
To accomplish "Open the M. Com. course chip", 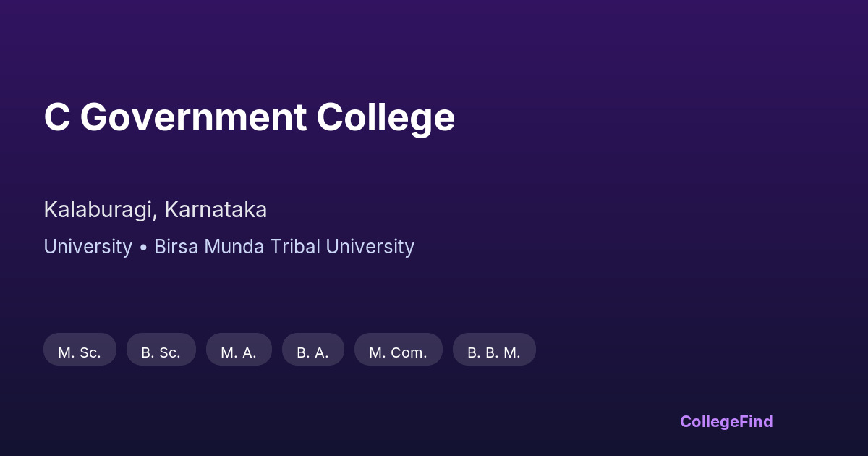I will click(x=398, y=352).
